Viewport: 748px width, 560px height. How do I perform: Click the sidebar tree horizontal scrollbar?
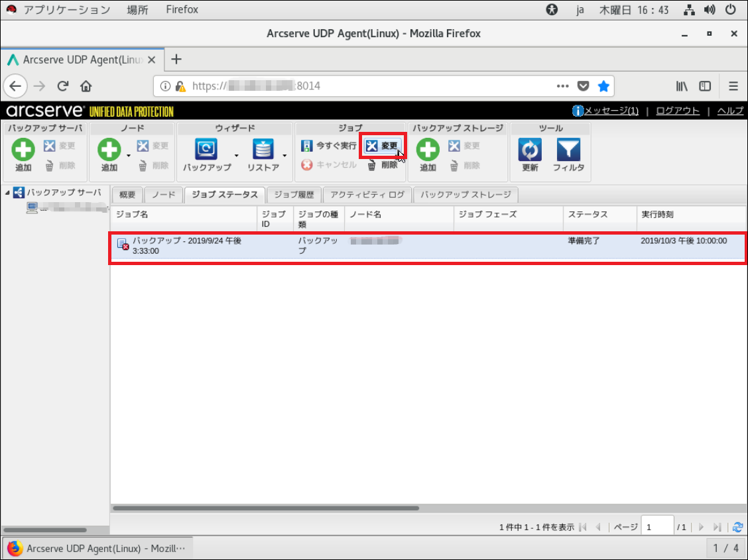coord(45,530)
